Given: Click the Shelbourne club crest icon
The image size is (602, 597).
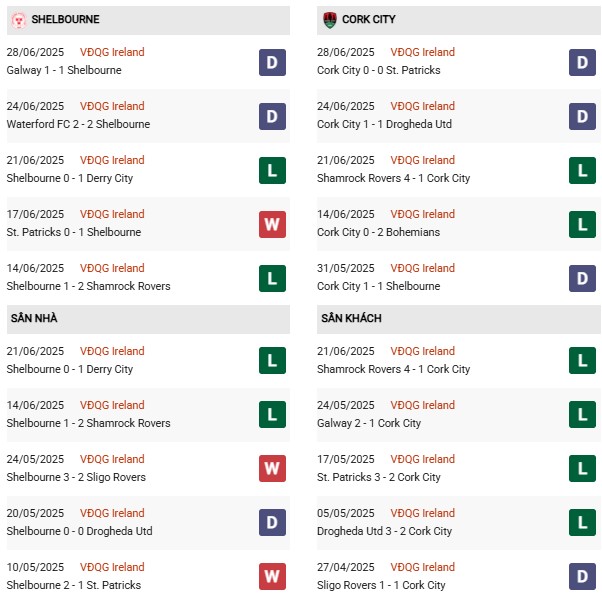Looking at the screenshot, I should click(18, 20).
